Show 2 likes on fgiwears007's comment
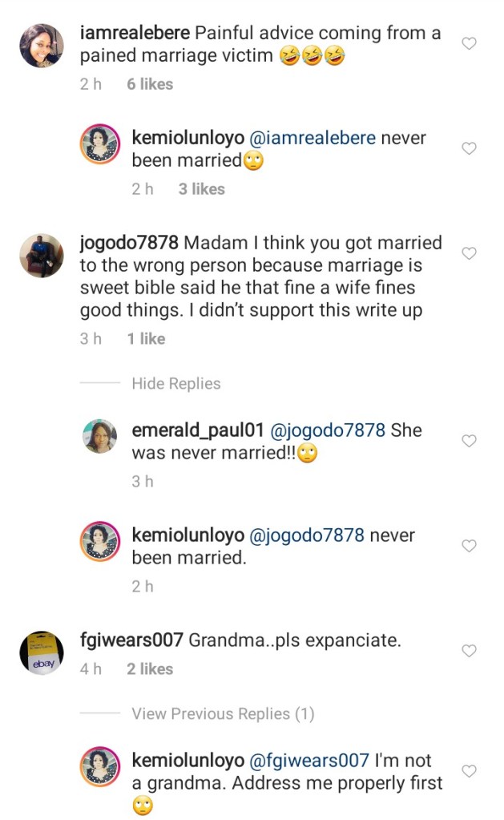Viewport: 504px width, 820px height. [150, 669]
